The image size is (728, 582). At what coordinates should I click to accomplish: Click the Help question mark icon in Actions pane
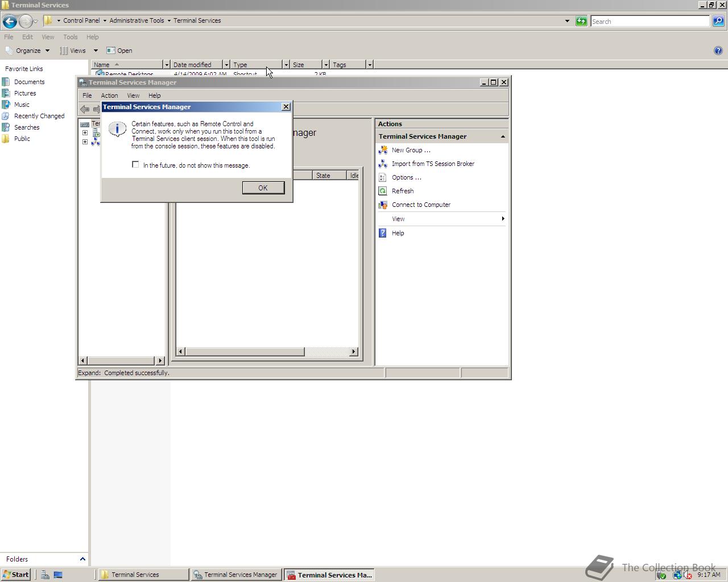click(x=383, y=233)
